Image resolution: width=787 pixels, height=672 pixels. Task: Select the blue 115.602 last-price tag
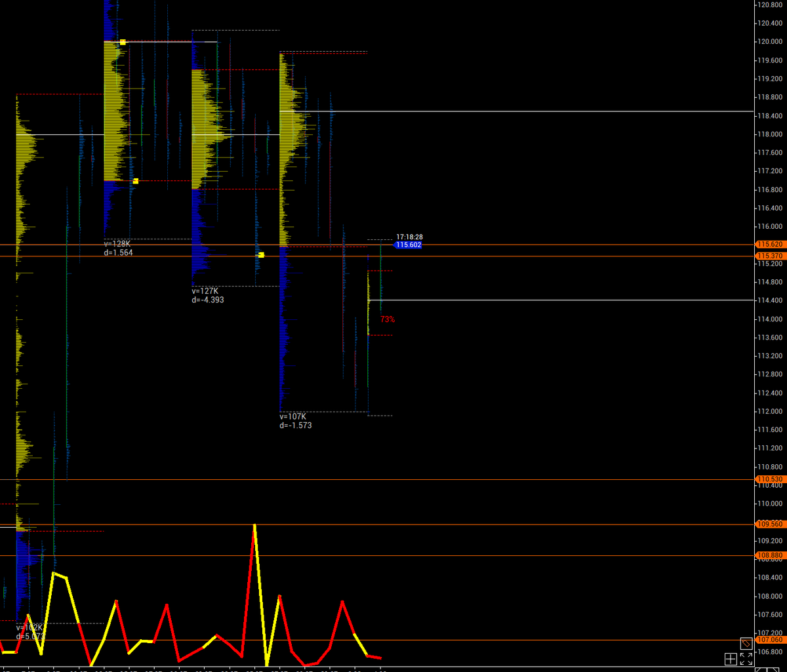[x=408, y=244]
